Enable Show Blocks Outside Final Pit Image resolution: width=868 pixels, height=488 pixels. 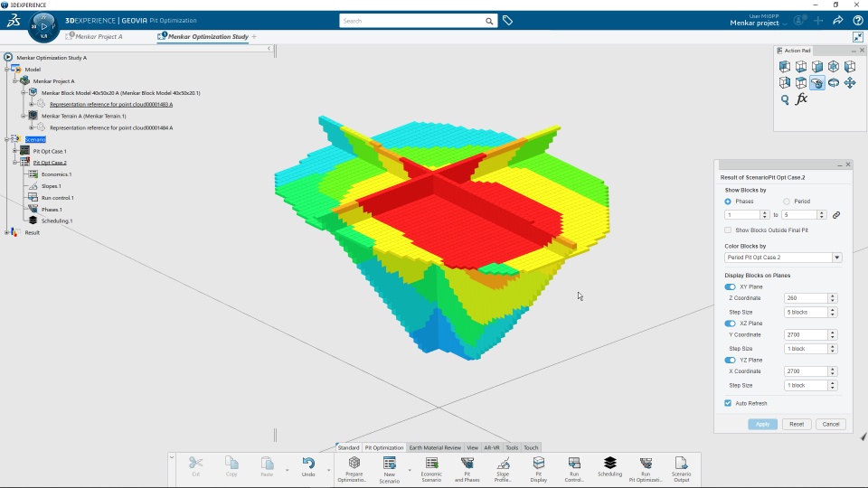728,230
